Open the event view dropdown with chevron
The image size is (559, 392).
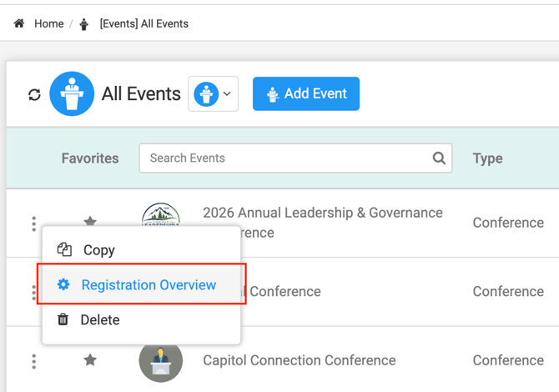(214, 93)
